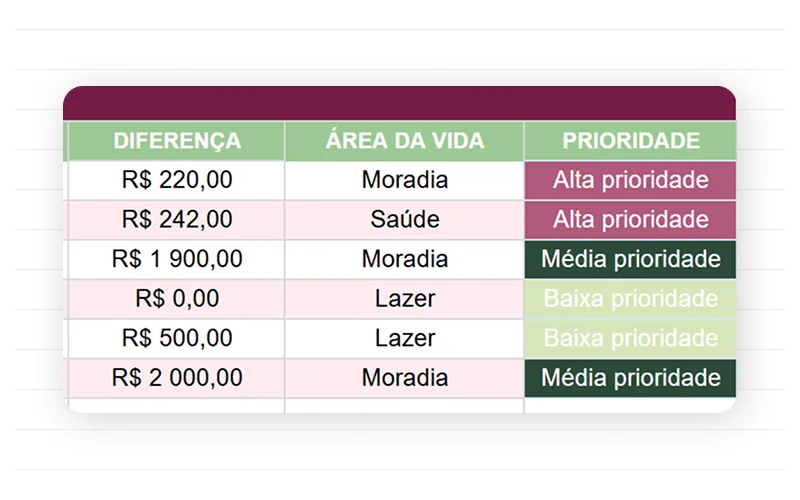
Task: Click the R$ 242,00 difference cell
Action: [x=176, y=219]
